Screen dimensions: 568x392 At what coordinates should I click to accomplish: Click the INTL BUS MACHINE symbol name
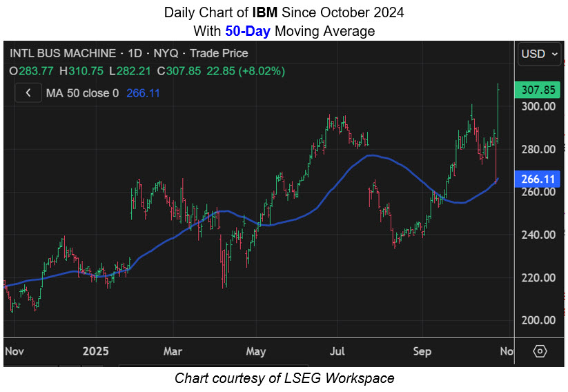[x=61, y=53]
